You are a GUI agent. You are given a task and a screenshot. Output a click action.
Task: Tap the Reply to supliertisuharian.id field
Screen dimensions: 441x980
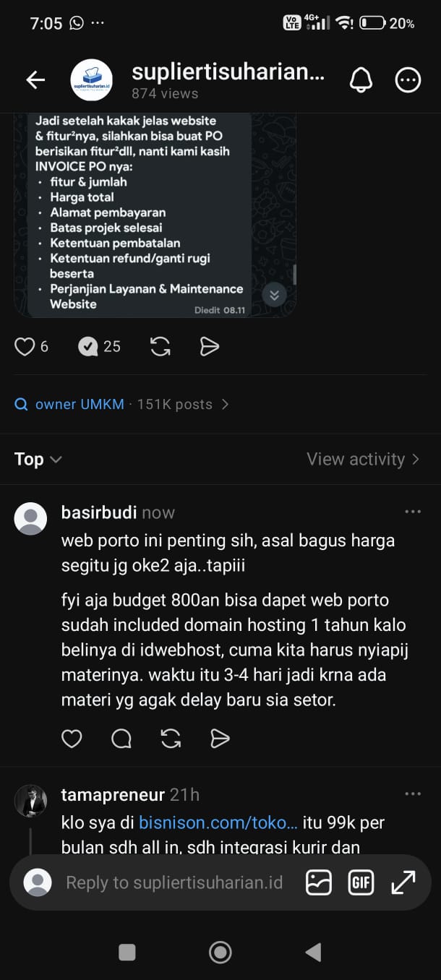click(174, 882)
